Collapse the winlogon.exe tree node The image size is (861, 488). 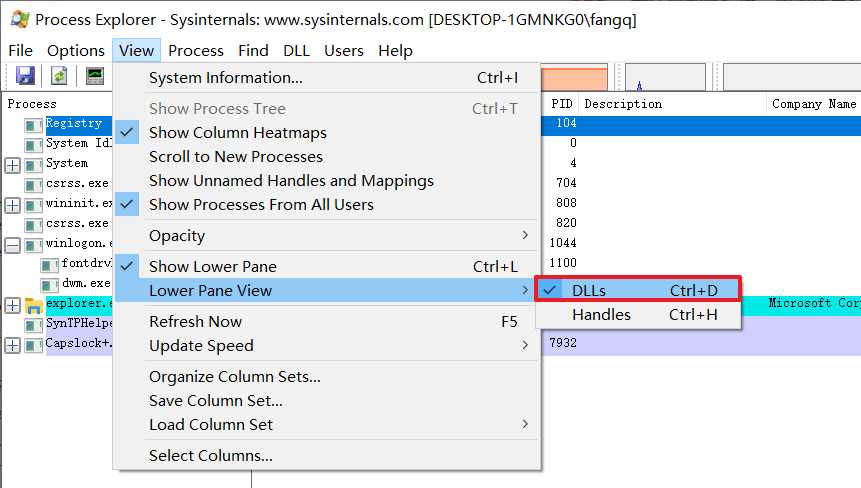point(13,245)
